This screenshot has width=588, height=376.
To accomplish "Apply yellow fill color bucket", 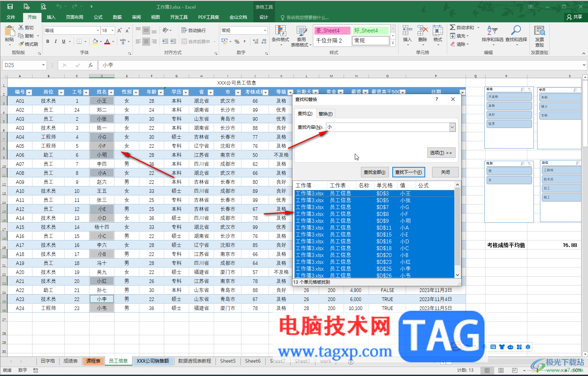I will click(95, 41).
